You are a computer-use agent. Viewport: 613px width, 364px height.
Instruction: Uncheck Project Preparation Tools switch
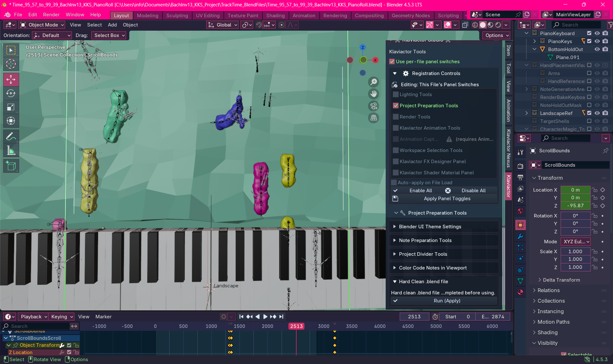[x=396, y=106]
